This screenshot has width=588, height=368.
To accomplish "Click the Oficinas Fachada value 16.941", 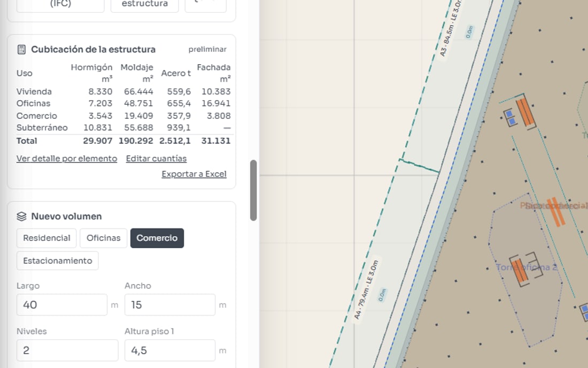I will [216, 104].
